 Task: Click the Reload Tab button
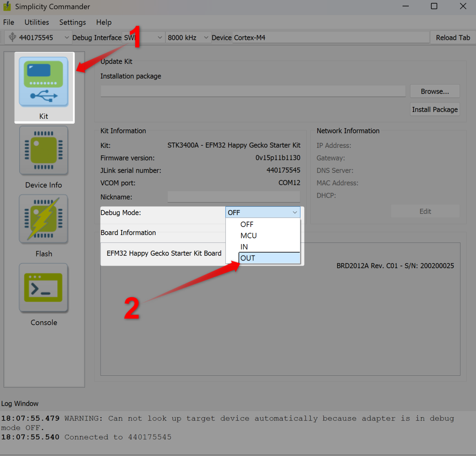[453, 37]
